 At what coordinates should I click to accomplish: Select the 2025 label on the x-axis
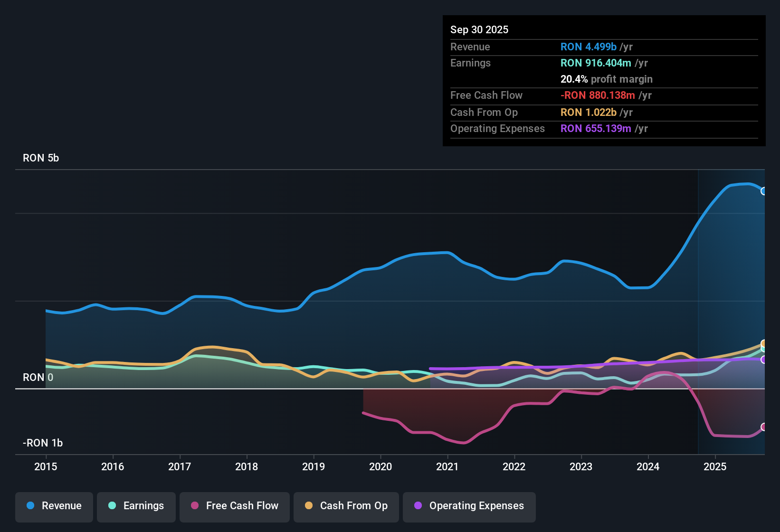[x=715, y=467]
